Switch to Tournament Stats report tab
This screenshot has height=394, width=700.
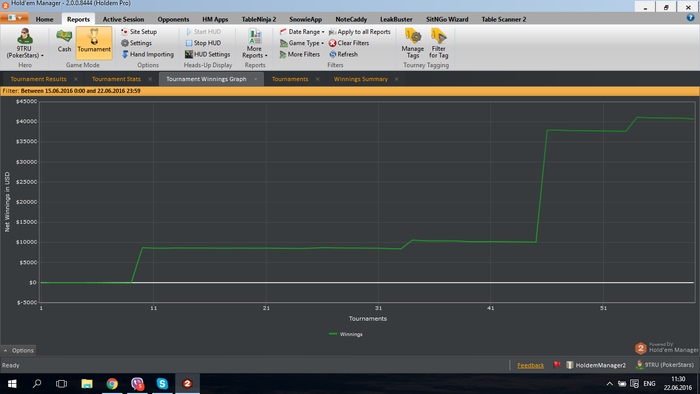tap(116, 79)
